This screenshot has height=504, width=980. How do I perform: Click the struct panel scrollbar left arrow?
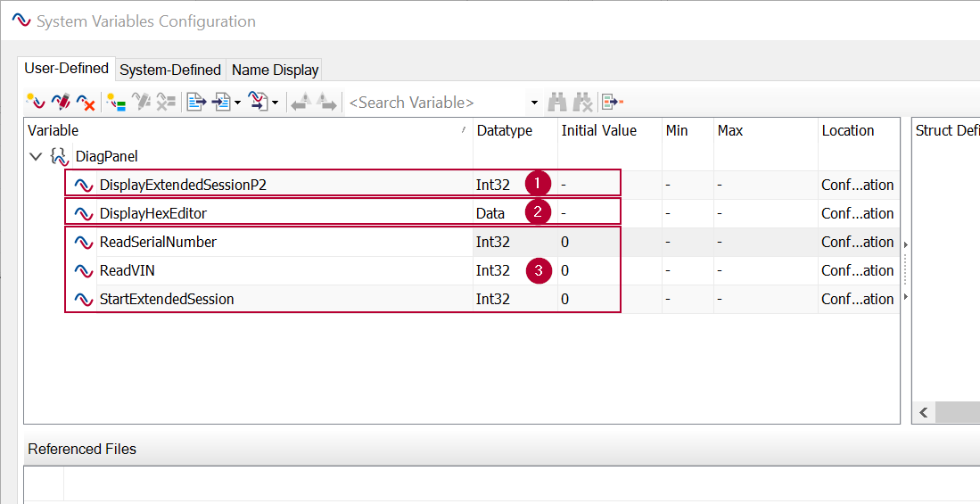tap(924, 413)
